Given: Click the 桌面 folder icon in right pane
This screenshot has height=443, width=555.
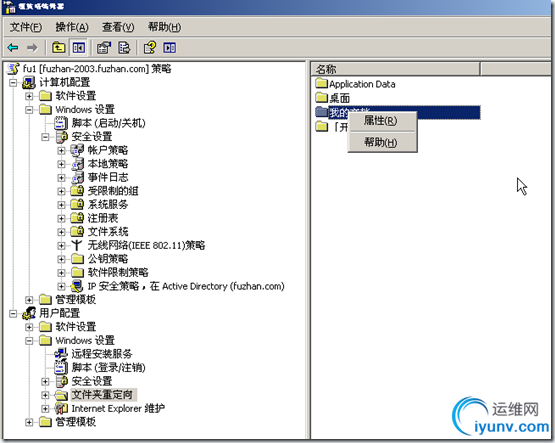Looking at the screenshot, I should coord(321,97).
